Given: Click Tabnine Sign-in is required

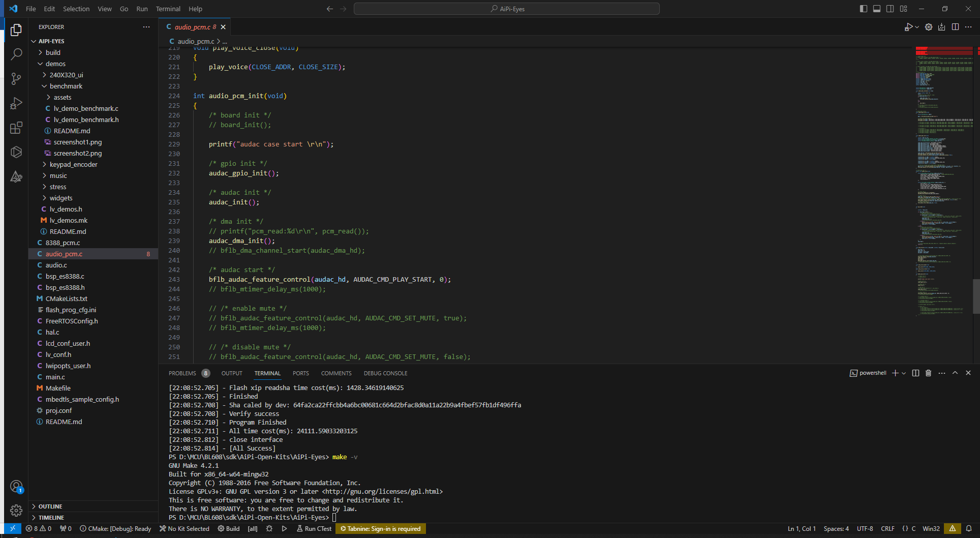Looking at the screenshot, I should (381, 529).
